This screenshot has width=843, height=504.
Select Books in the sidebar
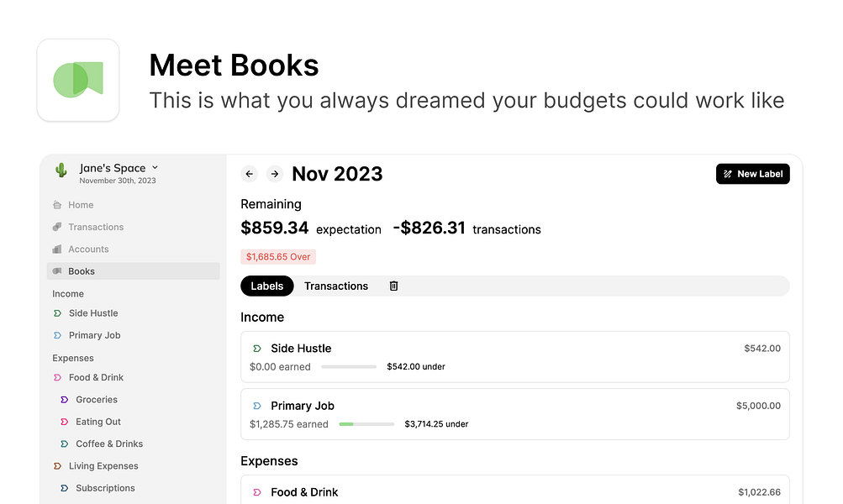click(x=82, y=271)
